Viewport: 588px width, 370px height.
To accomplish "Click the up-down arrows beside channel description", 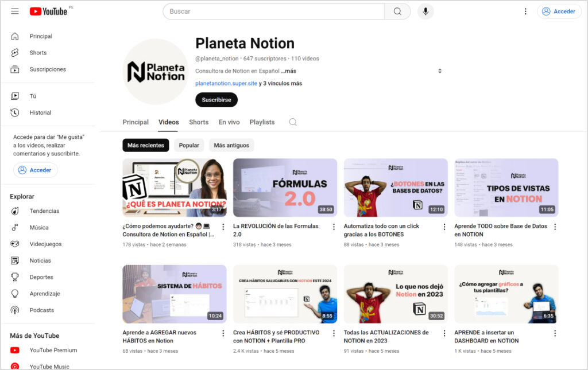I will (x=440, y=71).
